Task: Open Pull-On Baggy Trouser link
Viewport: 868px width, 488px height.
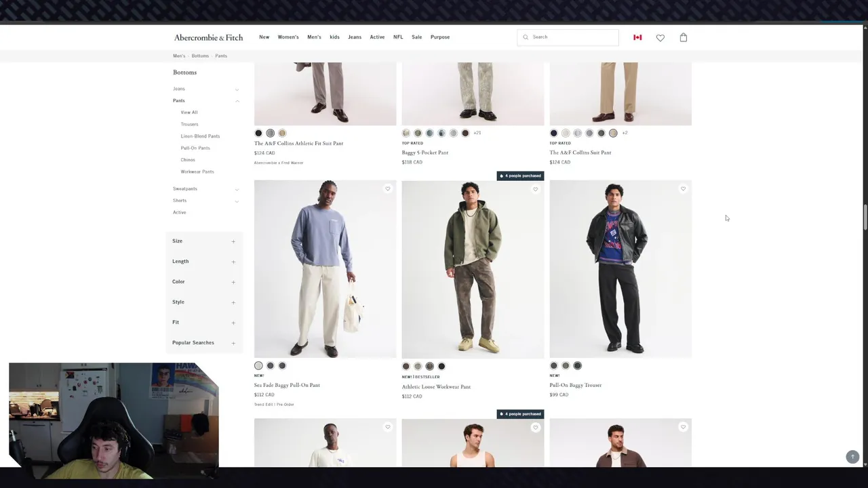Action: [575, 385]
